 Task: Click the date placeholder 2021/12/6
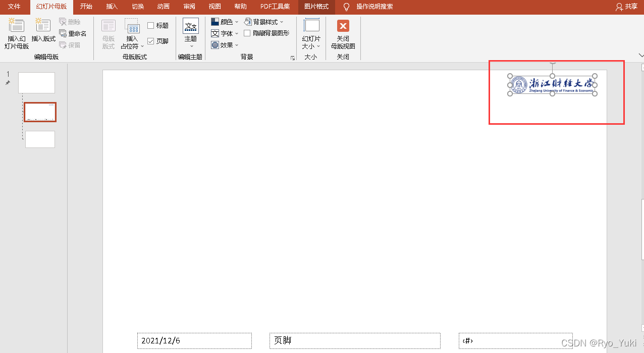194,341
